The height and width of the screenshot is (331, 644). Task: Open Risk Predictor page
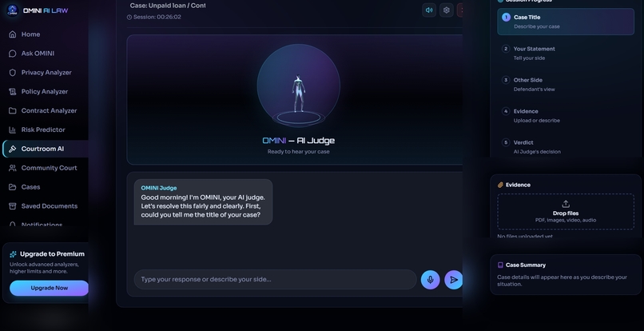coord(46,130)
